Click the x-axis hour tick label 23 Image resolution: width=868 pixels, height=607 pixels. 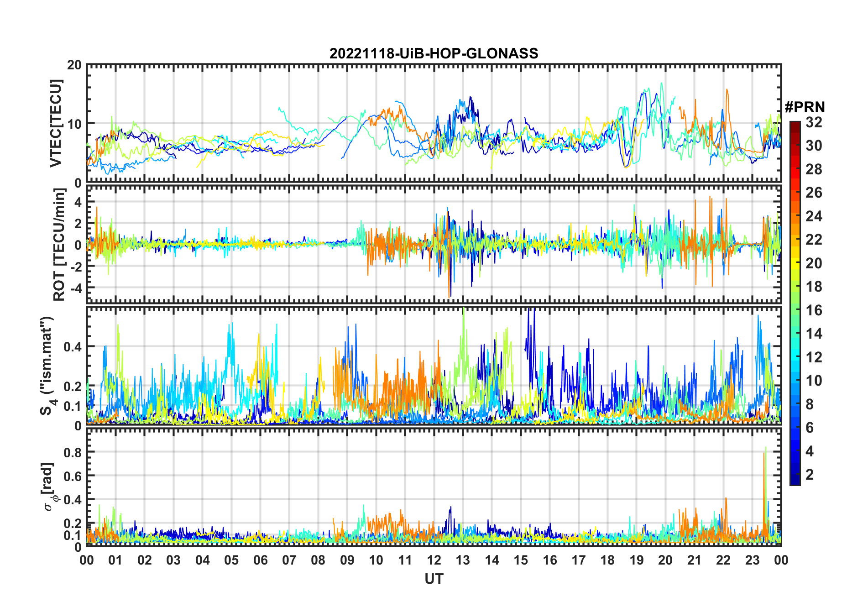(x=752, y=560)
